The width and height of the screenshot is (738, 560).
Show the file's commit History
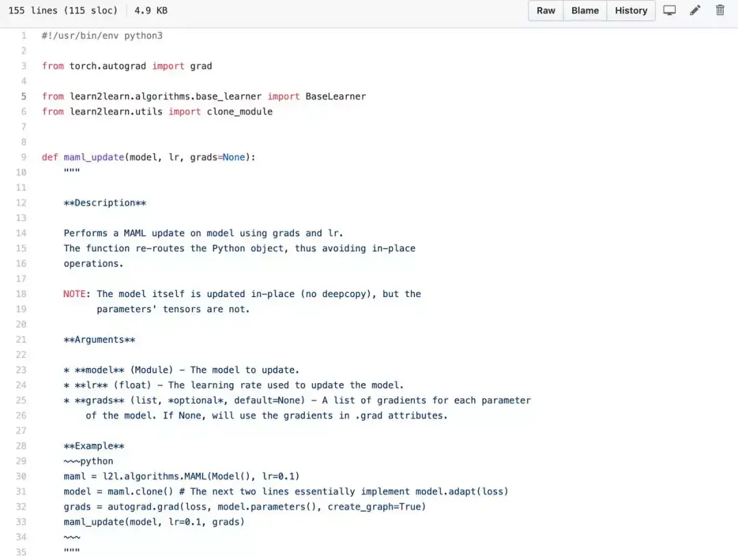point(630,10)
